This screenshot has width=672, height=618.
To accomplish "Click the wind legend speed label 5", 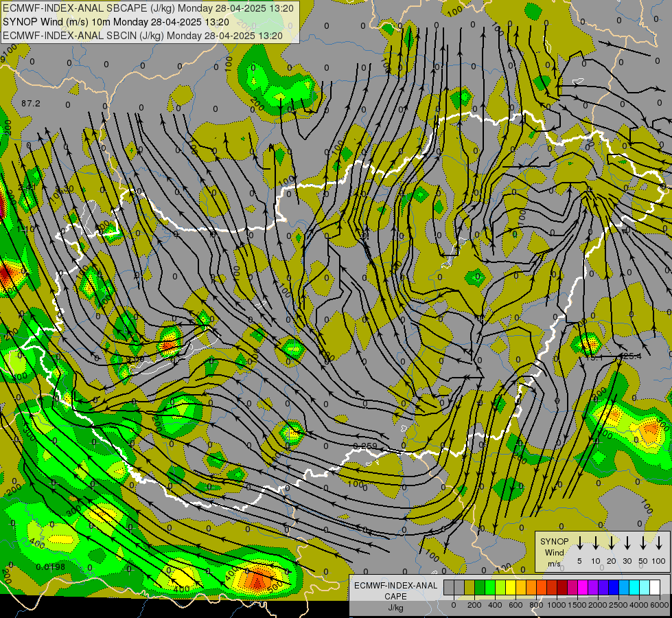I will pos(579,561).
